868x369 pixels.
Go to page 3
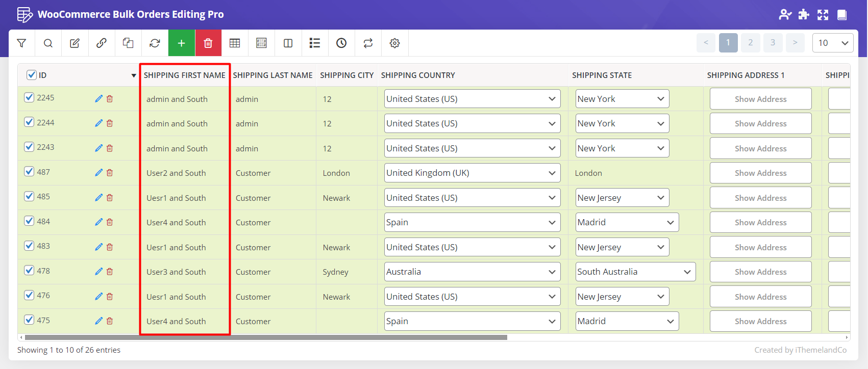coord(773,43)
